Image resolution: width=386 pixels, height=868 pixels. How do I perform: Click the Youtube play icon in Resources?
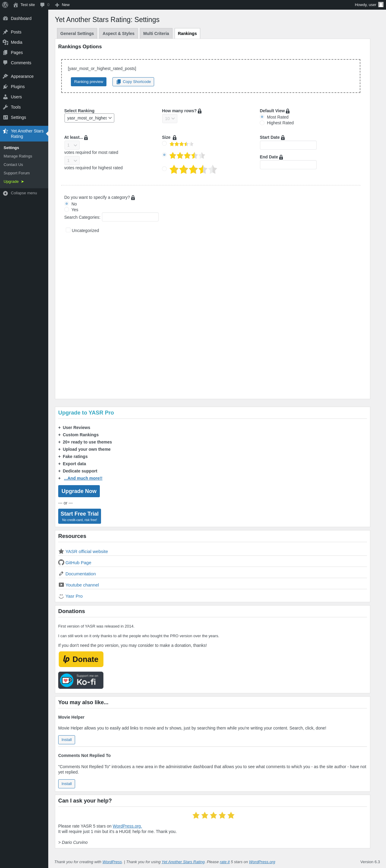click(61, 585)
